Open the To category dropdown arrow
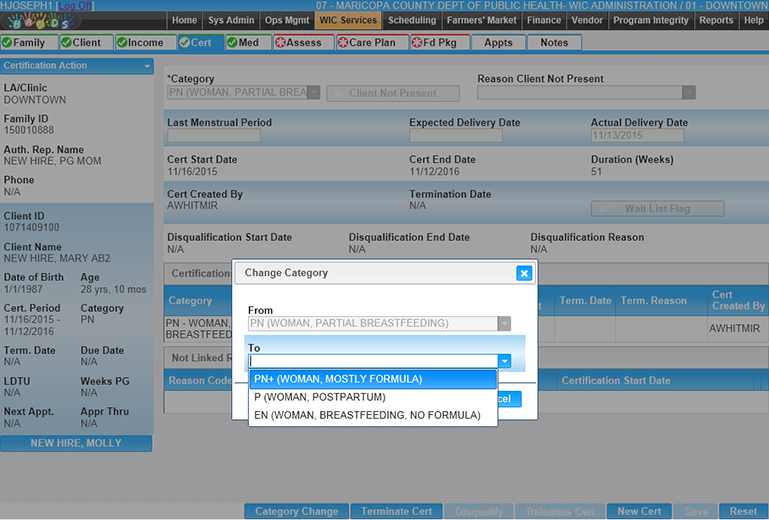 click(505, 361)
